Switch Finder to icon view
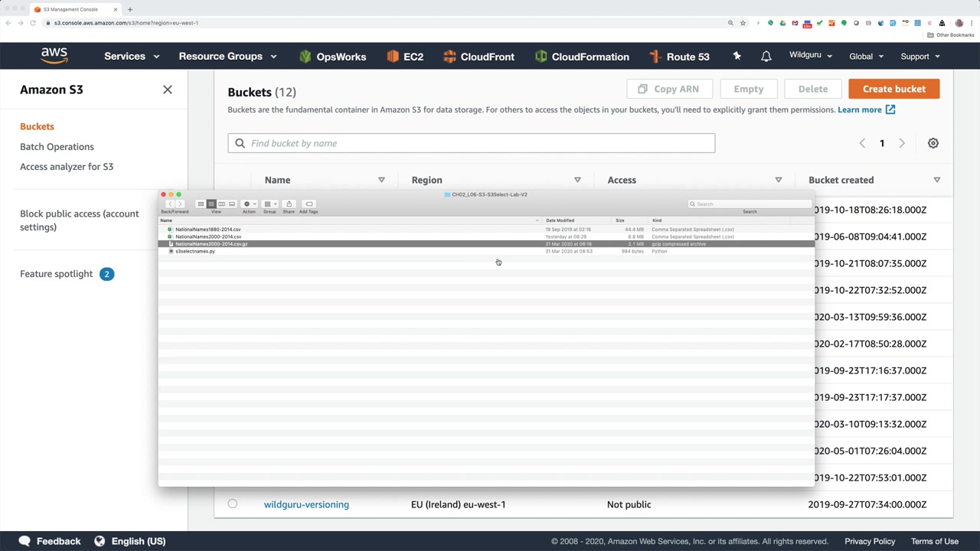This screenshot has height=551, width=980. click(x=201, y=204)
